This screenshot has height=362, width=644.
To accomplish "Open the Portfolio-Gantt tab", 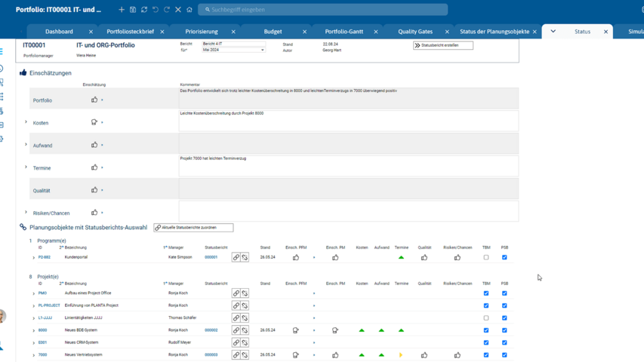I will (x=344, y=32).
